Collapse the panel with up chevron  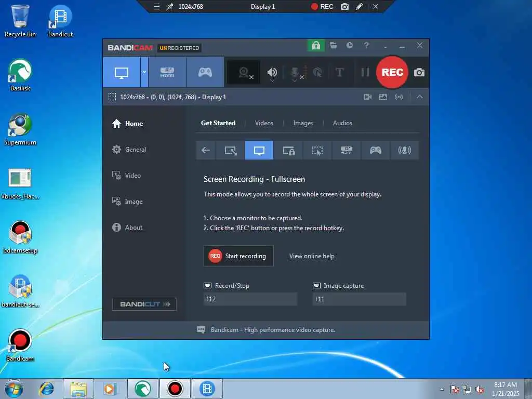pos(420,97)
